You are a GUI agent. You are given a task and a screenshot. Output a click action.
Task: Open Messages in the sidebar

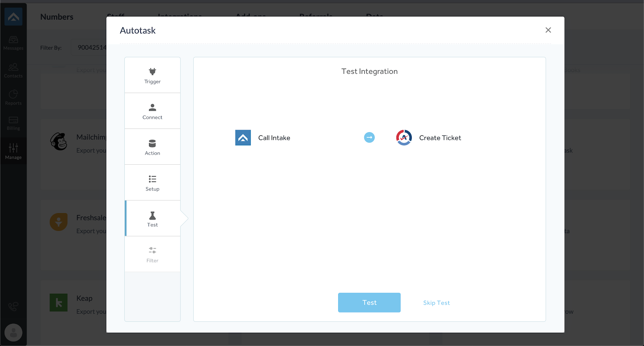click(13, 43)
